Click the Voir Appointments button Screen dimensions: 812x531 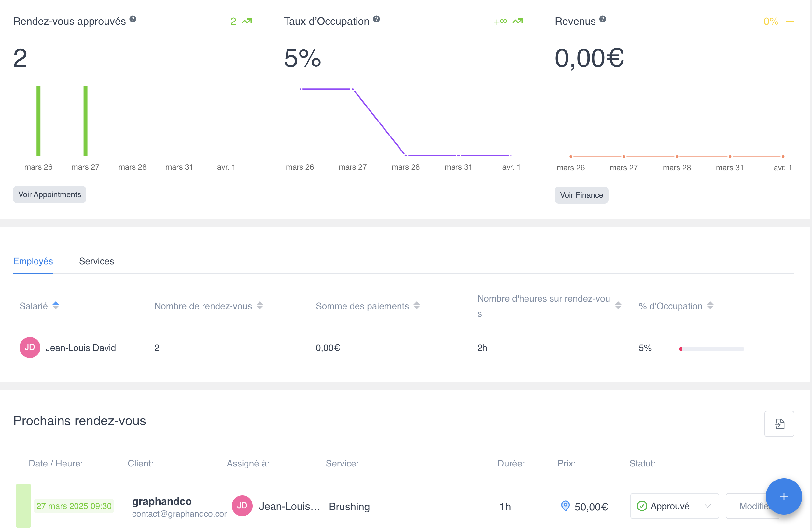point(49,194)
